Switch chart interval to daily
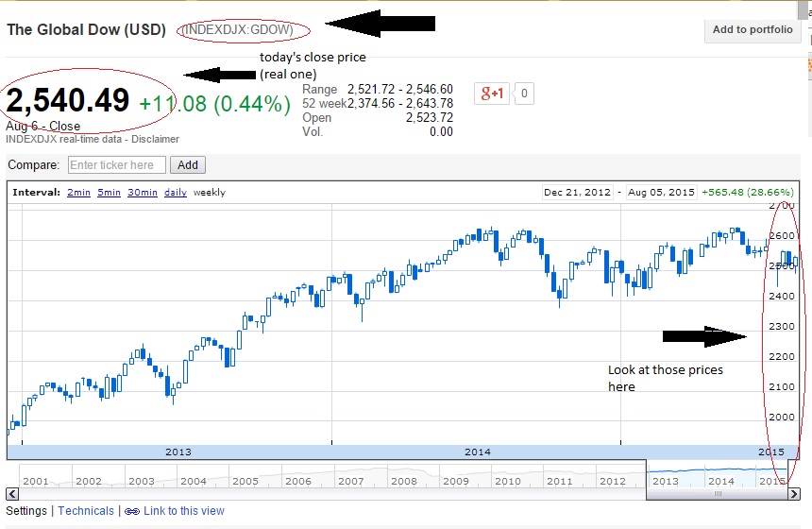The height and width of the screenshot is (529, 812). (176, 193)
